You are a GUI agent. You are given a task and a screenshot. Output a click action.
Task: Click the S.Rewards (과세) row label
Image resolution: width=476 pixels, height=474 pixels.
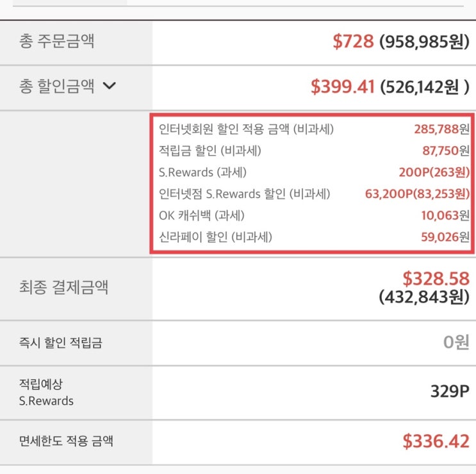coord(202,172)
